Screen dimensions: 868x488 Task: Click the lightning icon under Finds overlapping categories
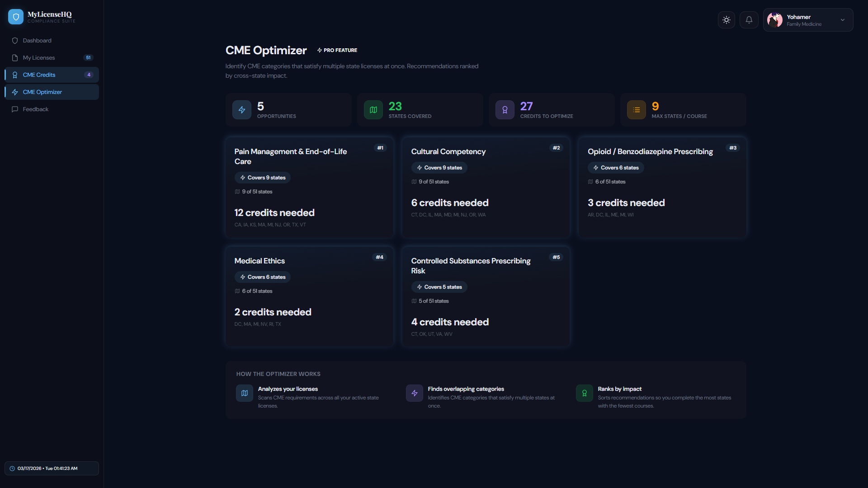click(414, 393)
